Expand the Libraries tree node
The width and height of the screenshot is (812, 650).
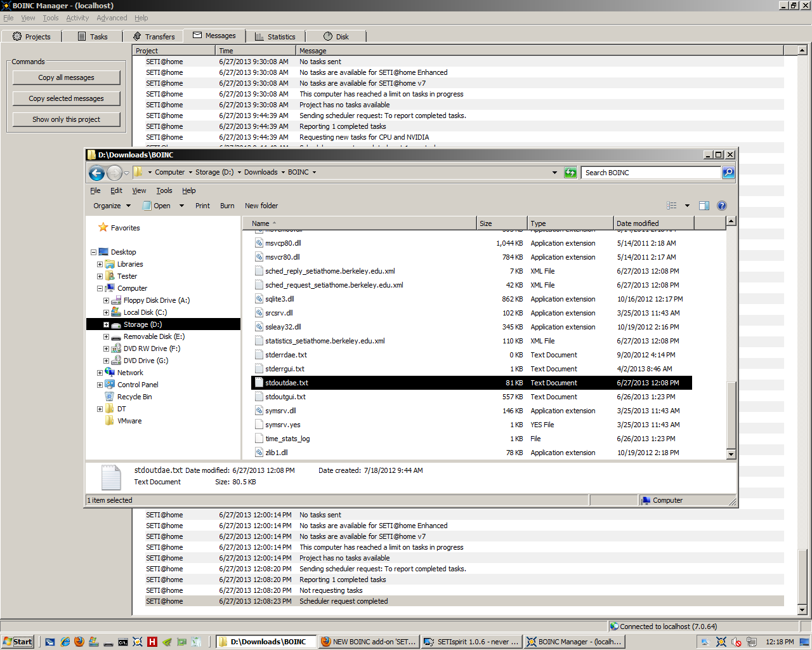[x=100, y=264]
